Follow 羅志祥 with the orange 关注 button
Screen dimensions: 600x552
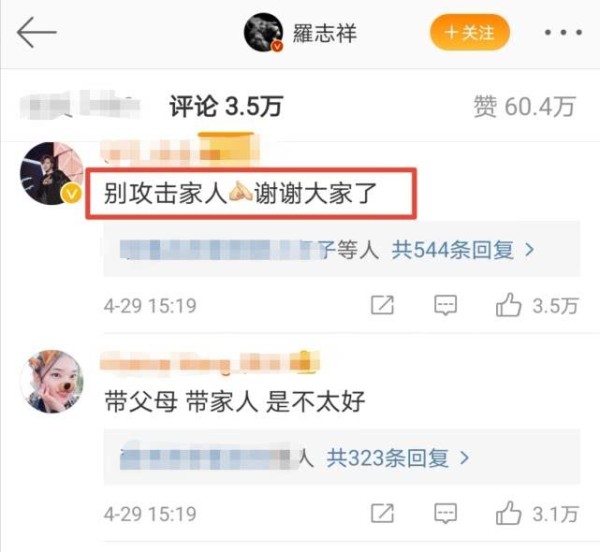click(x=470, y=33)
